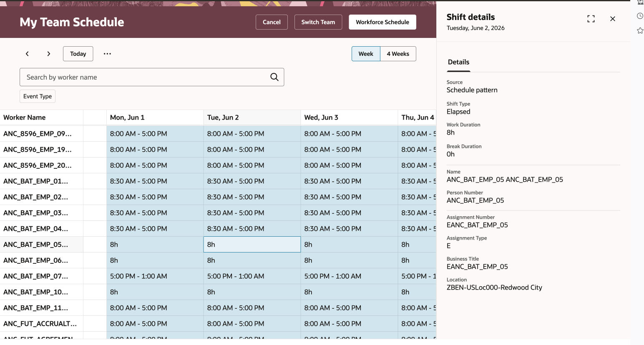644x345 pixels.
Task: Click the search magnifier icon
Action: (x=274, y=77)
